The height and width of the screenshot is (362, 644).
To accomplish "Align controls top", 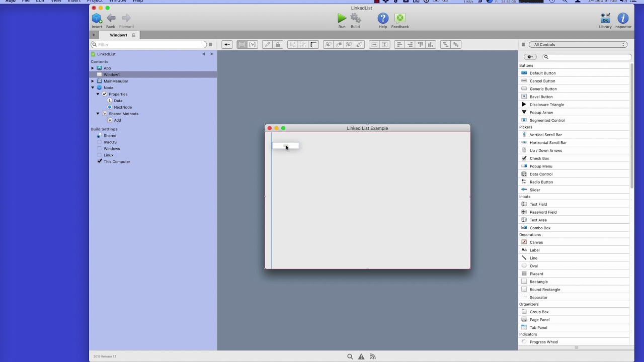I will [x=420, y=45].
